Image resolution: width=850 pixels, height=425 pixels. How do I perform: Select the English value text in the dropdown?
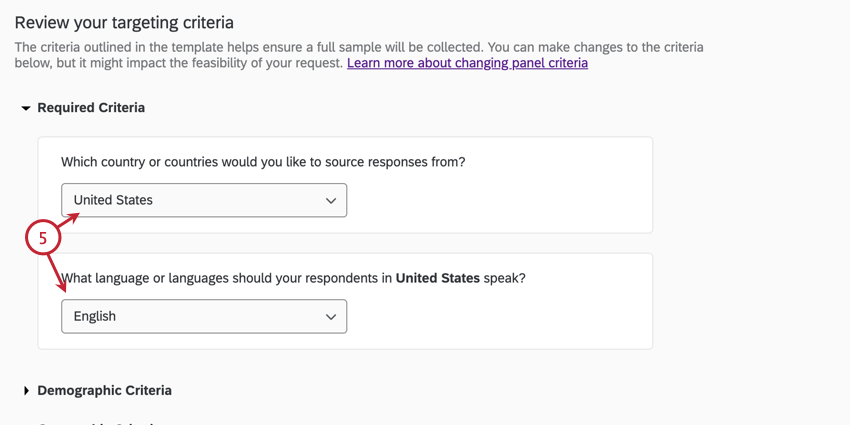coord(95,316)
